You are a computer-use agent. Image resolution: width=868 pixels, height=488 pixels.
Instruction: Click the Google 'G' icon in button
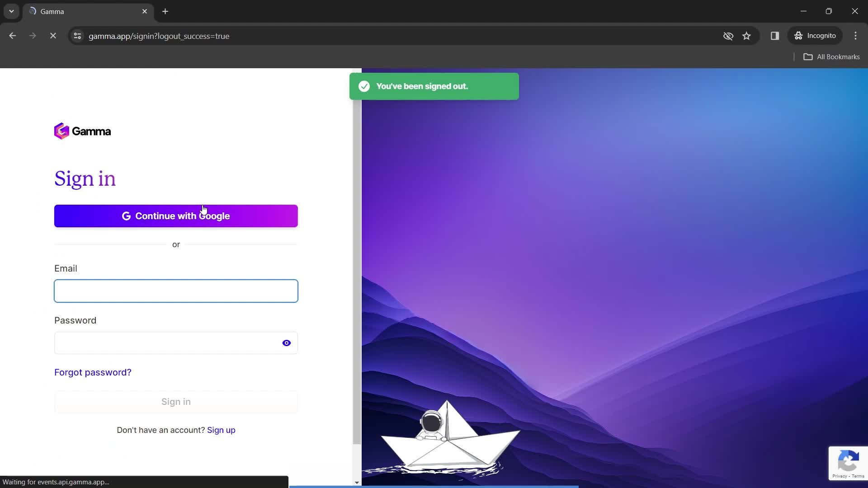(127, 216)
